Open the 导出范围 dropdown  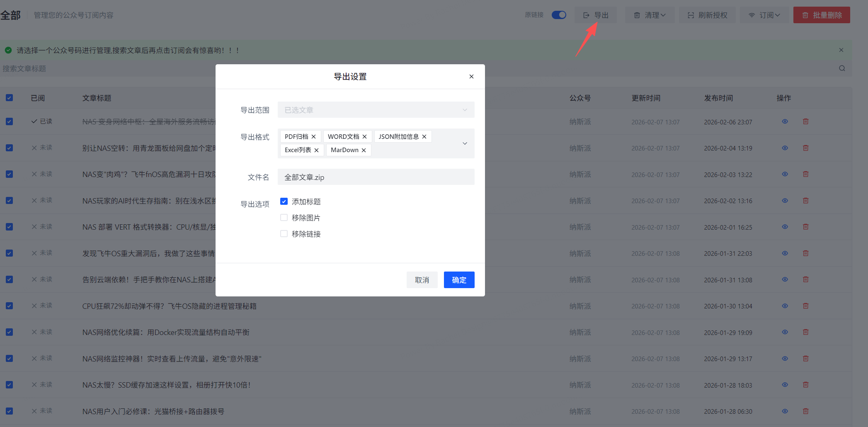pos(376,110)
